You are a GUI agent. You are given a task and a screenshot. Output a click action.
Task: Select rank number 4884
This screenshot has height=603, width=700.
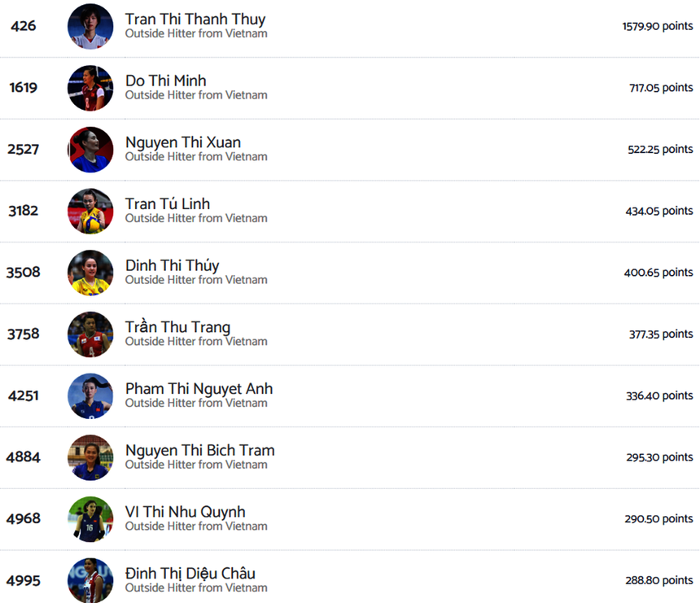[x=23, y=457]
